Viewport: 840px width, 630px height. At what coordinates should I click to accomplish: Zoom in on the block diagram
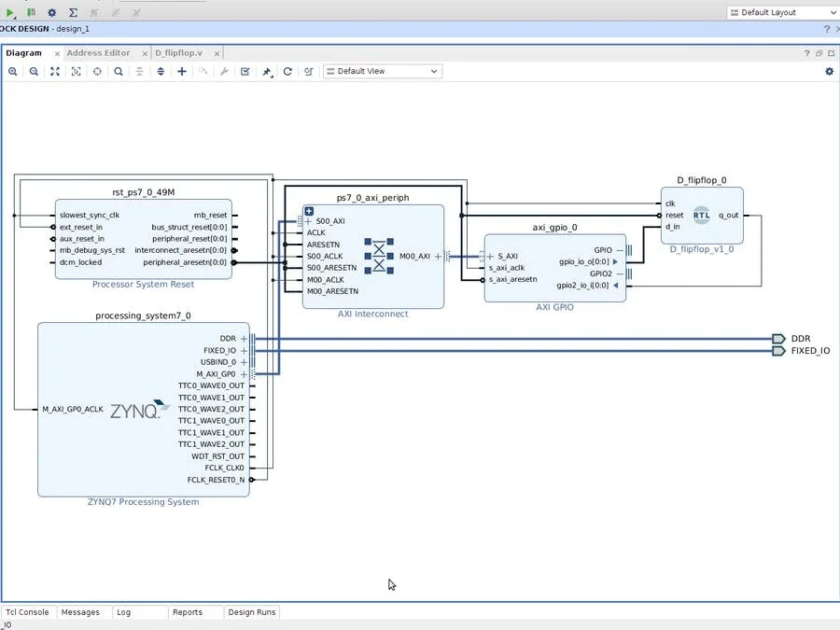pyautogui.click(x=13, y=71)
